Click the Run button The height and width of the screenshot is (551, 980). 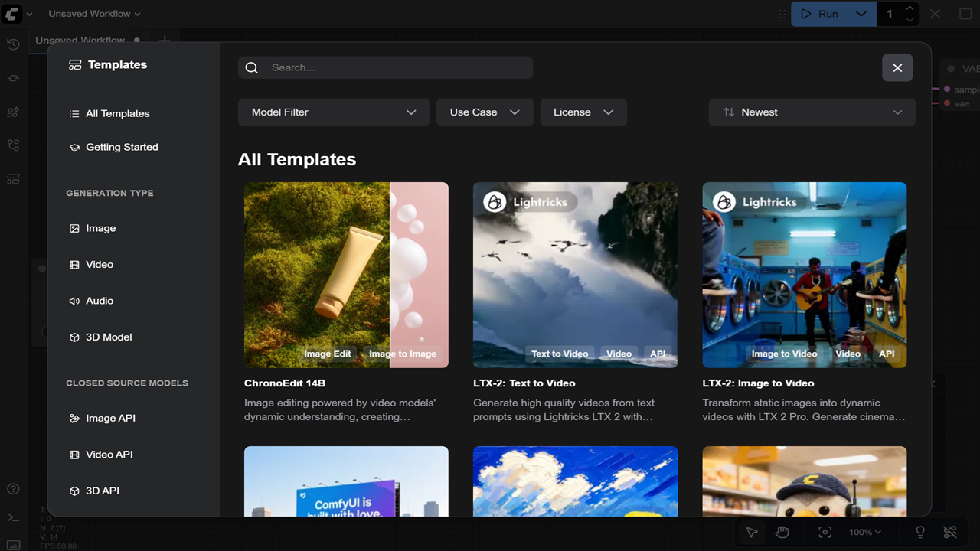point(819,14)
